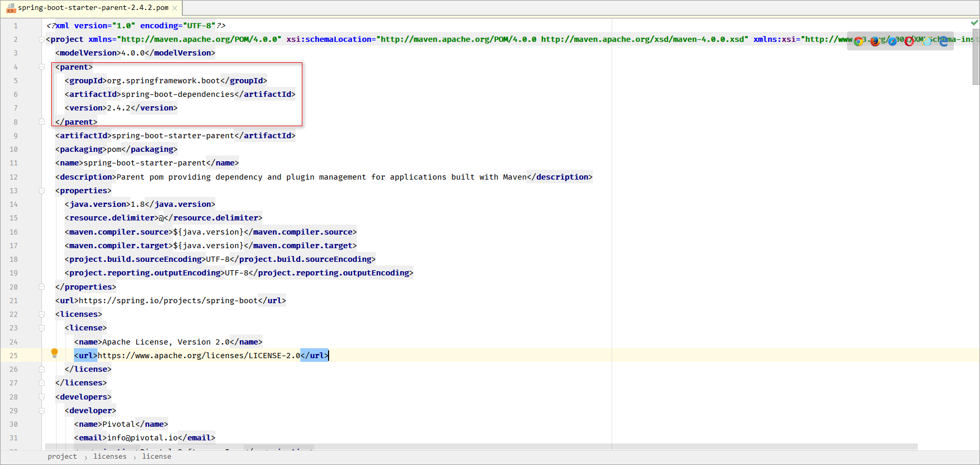Open file in Edge browser icon

tap(943, 41)
